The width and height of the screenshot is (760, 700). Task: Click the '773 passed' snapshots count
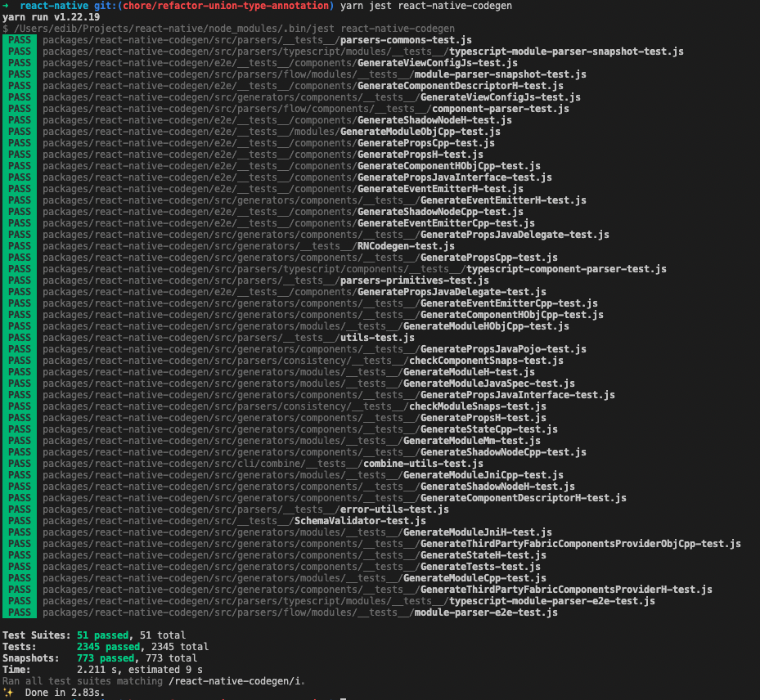point(106,658)
